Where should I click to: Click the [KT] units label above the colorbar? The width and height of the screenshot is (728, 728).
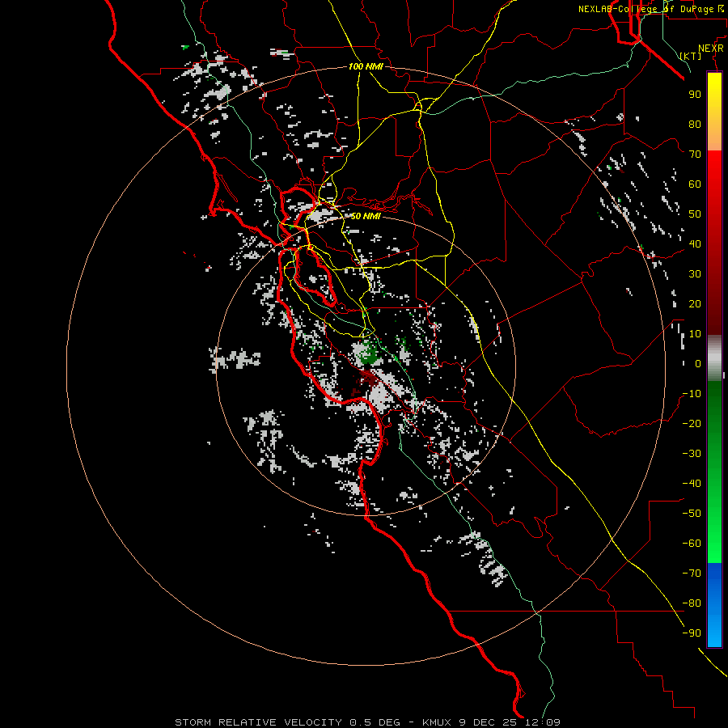pos(691,56)
